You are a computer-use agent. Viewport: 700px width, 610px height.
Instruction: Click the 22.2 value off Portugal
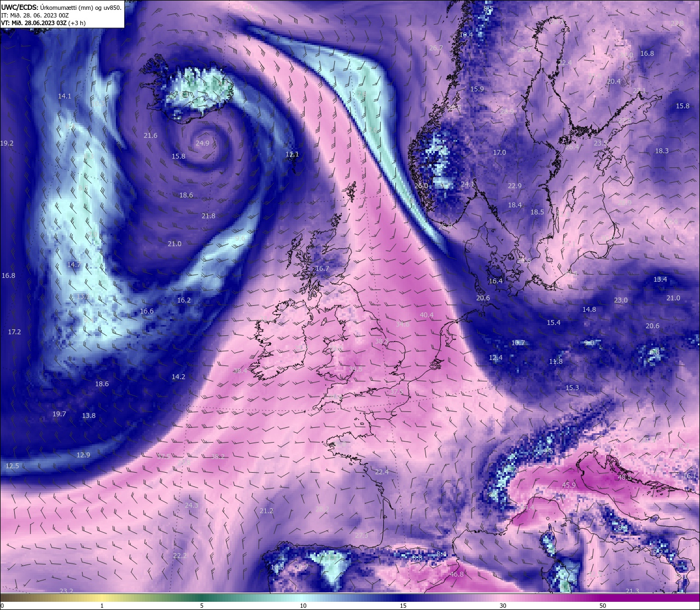click(180, 556)
